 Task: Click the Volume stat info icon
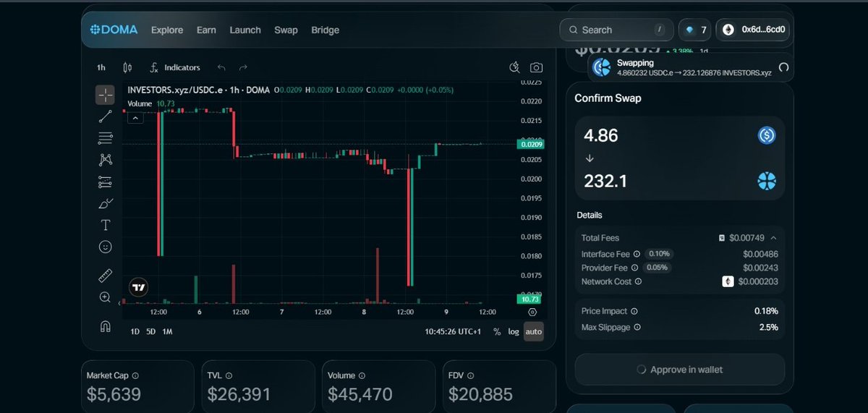tap(363, 376)
